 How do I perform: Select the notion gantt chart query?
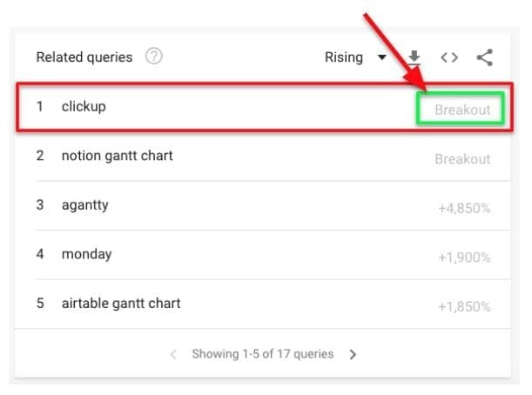[117, 157]
